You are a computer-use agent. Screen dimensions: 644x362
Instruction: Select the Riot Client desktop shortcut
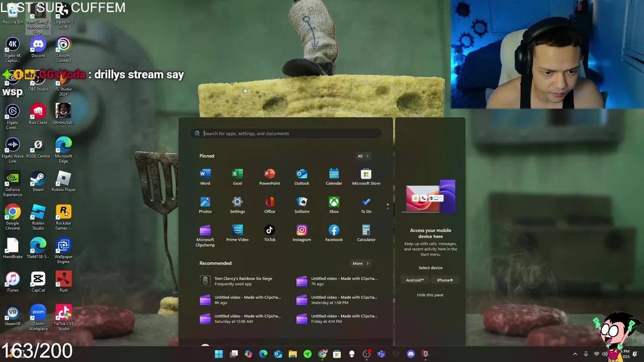click(x=38, y=115)
